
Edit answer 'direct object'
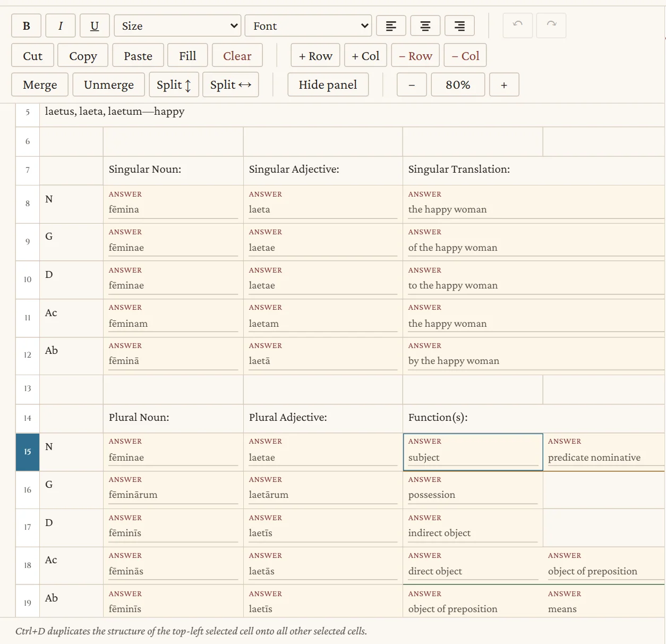point(473,572)
